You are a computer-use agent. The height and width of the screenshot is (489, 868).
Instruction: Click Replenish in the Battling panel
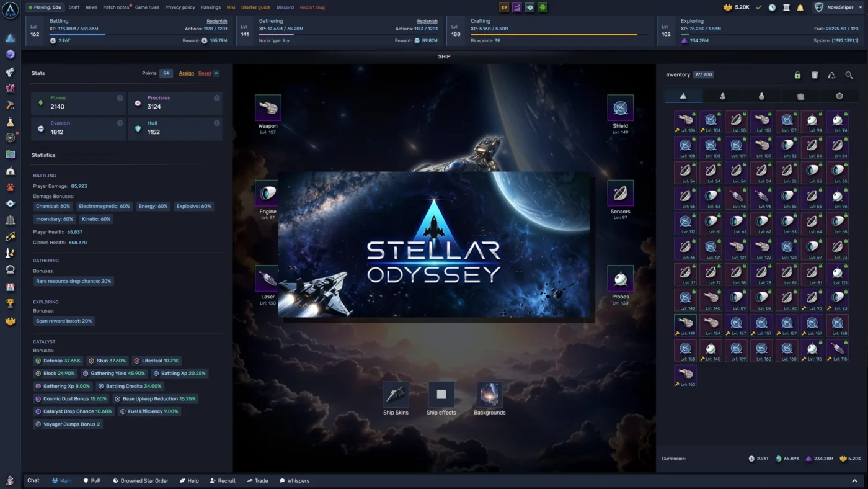[x=217, y=21]
